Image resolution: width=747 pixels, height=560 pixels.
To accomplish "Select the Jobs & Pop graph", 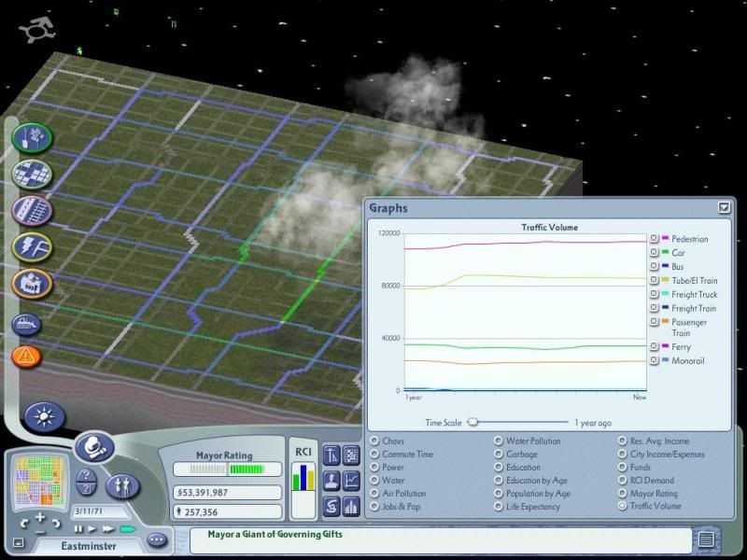I will pyautogui.click(x=374, y=507).
